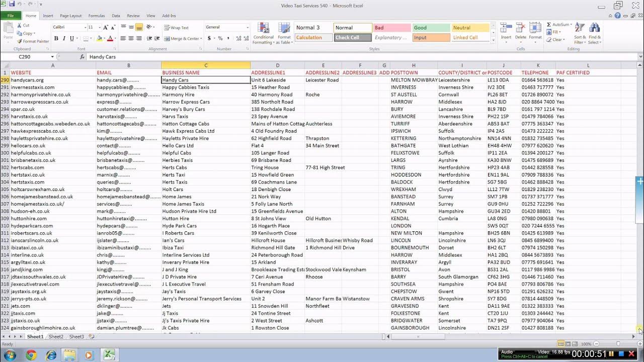Expand Merge & Center options arrow
644x362 pixels.
click(x=201, y=39)
